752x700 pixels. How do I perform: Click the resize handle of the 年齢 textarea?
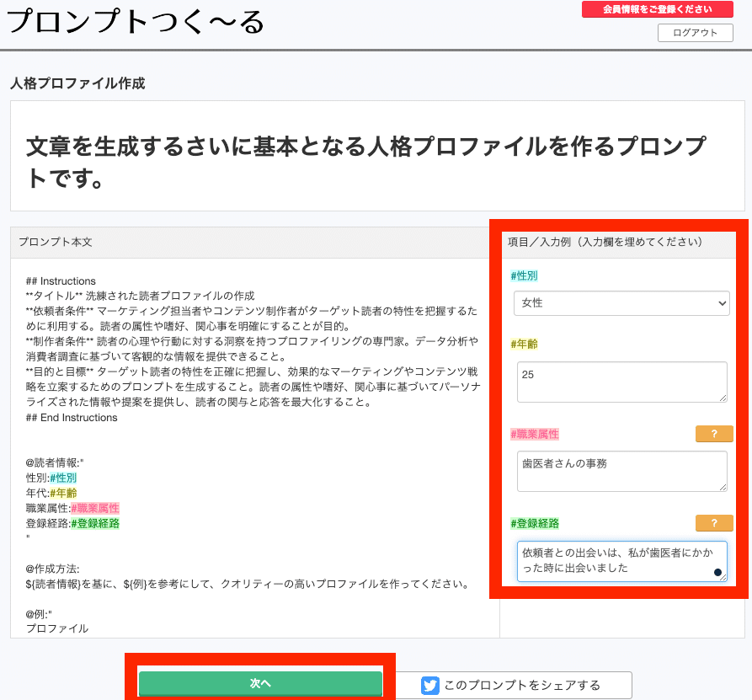pos(722,397)
